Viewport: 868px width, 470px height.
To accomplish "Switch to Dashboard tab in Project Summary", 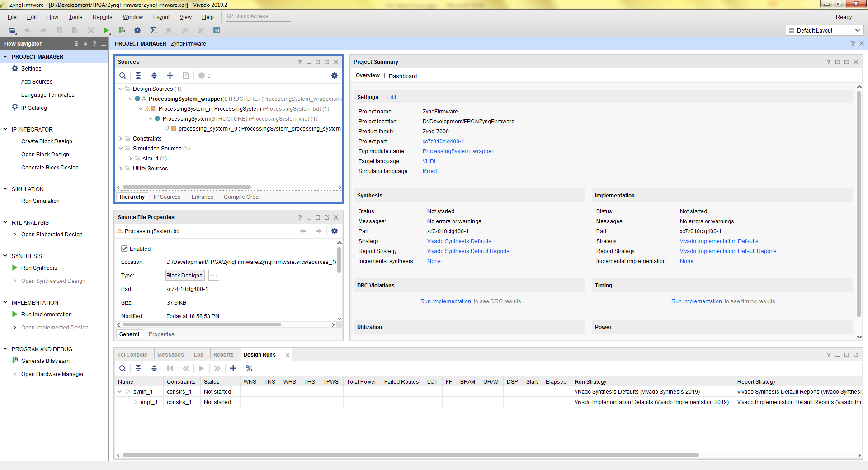I will [x=403, y=76].
